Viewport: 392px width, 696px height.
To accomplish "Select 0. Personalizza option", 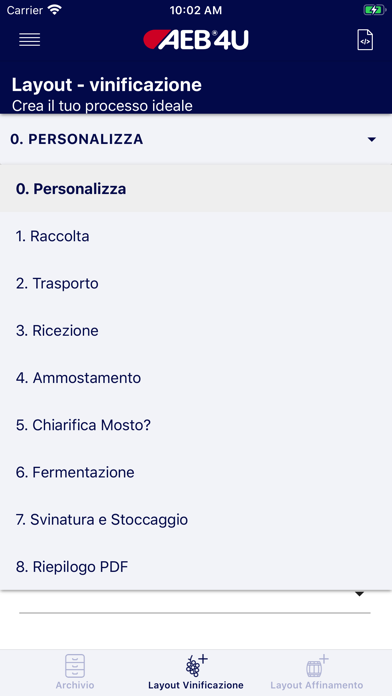I will [x=196, y=189].
